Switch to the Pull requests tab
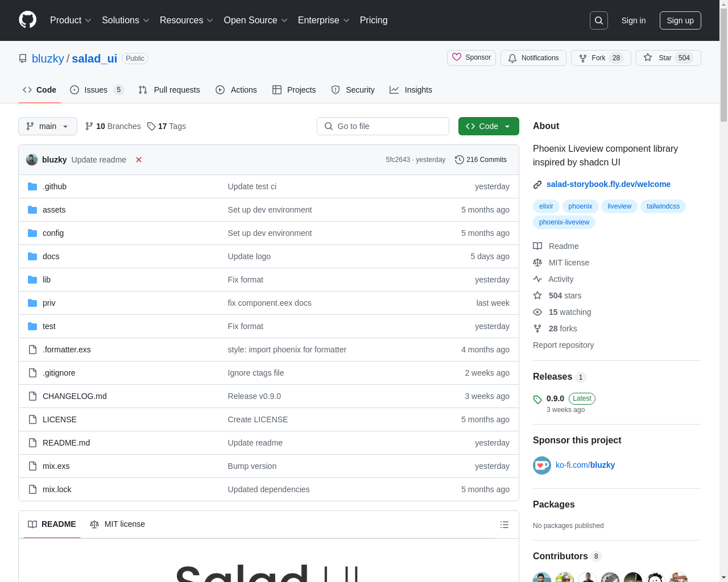 click(x=169, y=90)
